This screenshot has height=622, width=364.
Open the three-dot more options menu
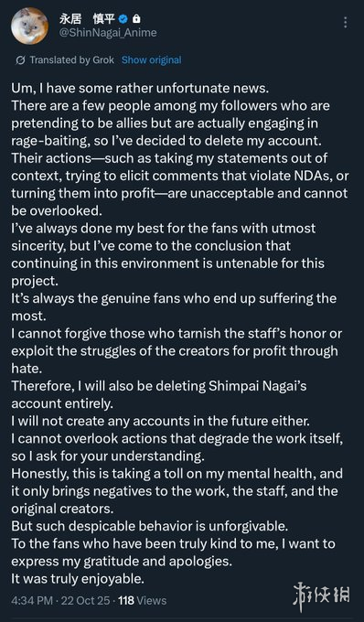[x=346, y=23]
